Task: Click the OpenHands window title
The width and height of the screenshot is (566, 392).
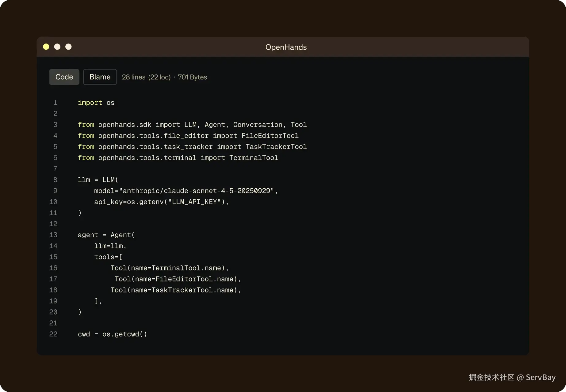Action: (x=286, y=47)
